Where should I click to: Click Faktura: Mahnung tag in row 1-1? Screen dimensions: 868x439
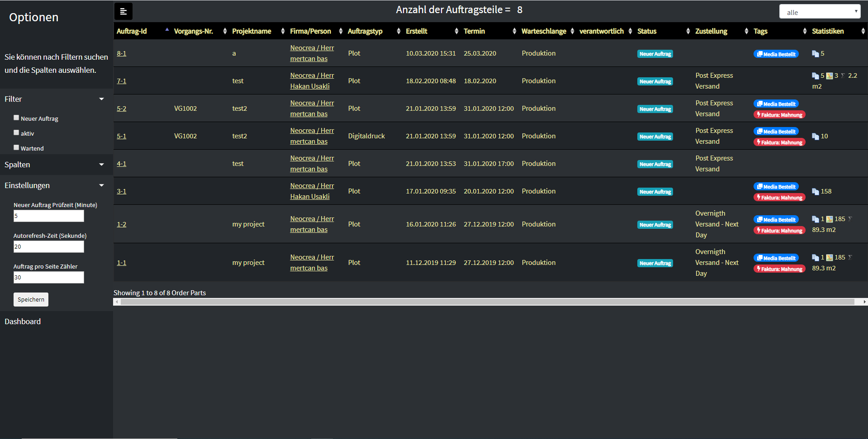pyautogui.click(x=779, y=269)
